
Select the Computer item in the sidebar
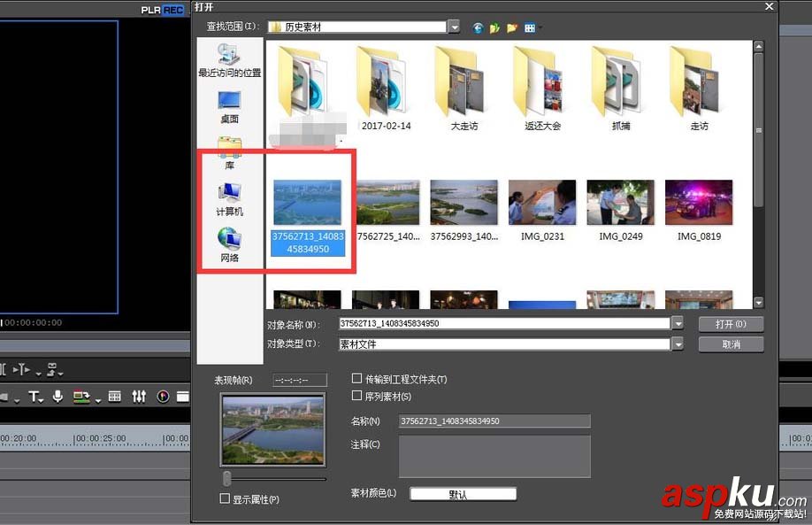[x=228, y=202]
